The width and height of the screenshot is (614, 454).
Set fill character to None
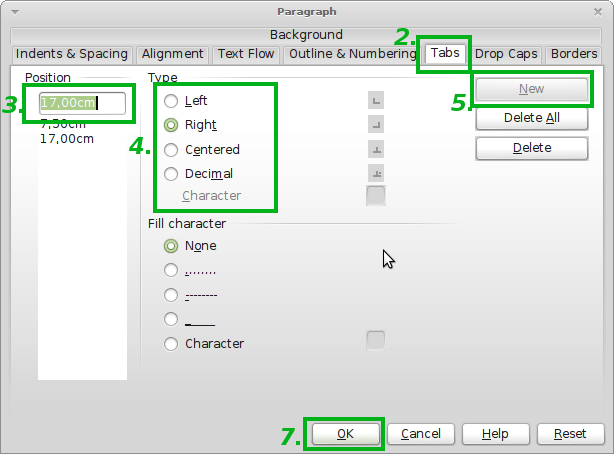(x=171, y=246)
